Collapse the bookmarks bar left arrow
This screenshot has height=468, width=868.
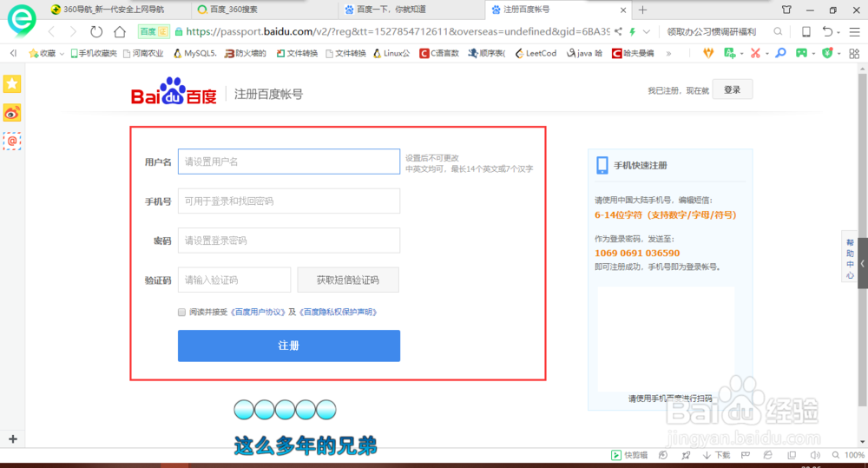[x=13, y=53]
